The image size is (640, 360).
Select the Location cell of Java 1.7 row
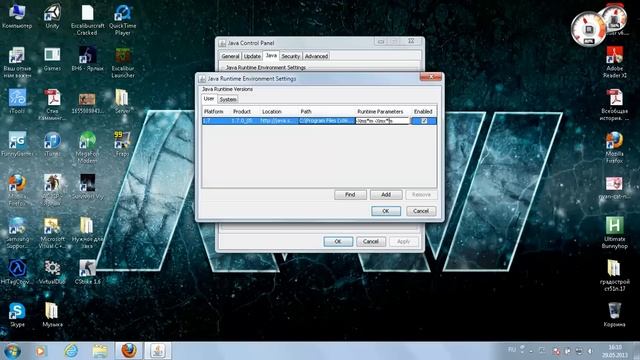279,121
